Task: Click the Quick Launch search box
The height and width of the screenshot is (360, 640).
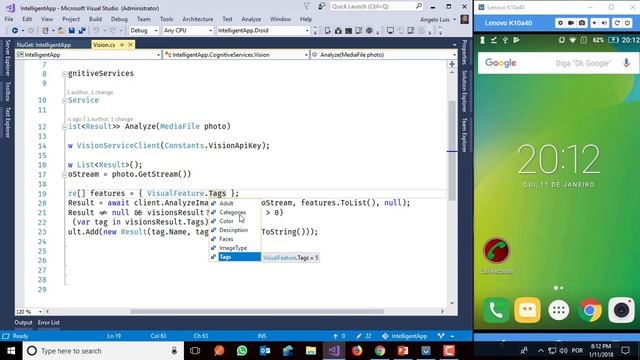Action: tap(376, 7)
